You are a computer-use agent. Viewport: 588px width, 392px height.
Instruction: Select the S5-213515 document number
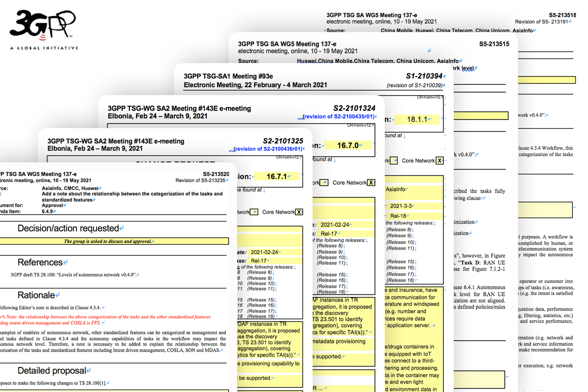[x=494, y=44]
